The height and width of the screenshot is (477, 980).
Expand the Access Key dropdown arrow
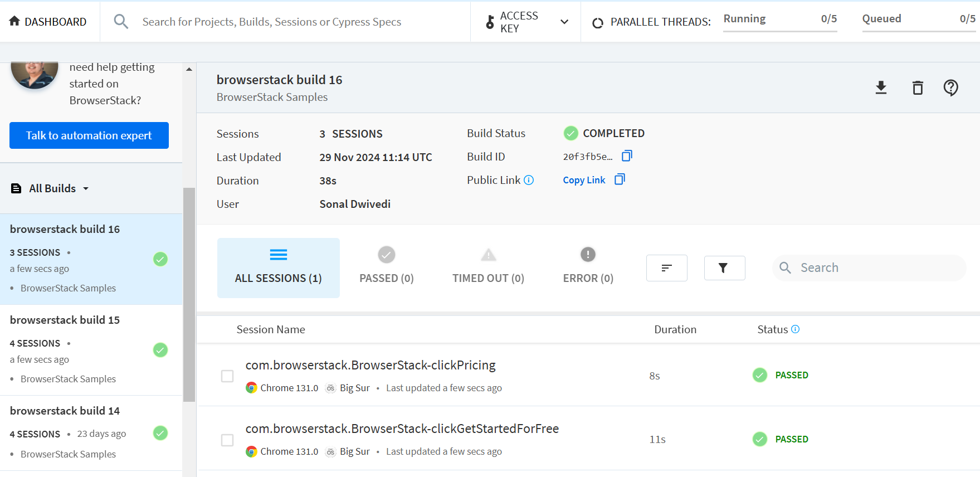tap(564, 22)
